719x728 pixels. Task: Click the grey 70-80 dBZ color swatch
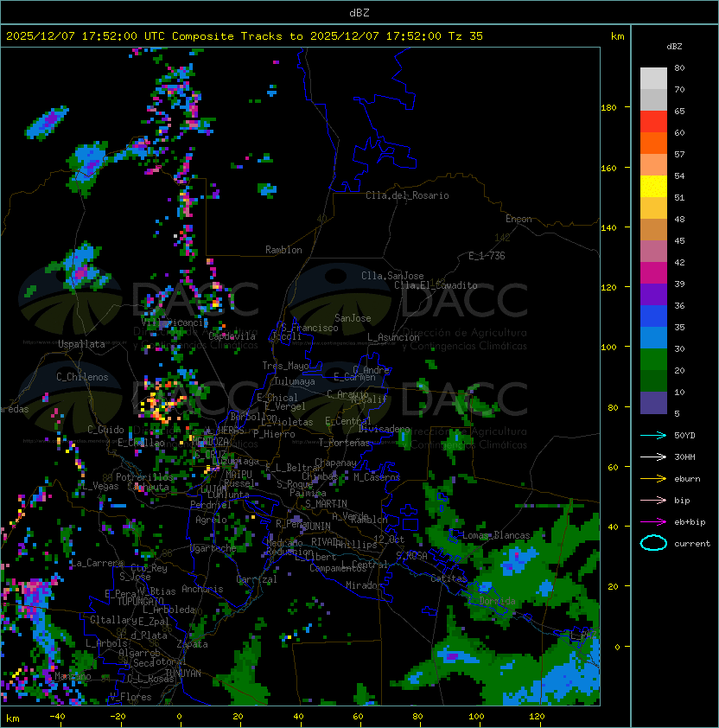coord(653,78)
